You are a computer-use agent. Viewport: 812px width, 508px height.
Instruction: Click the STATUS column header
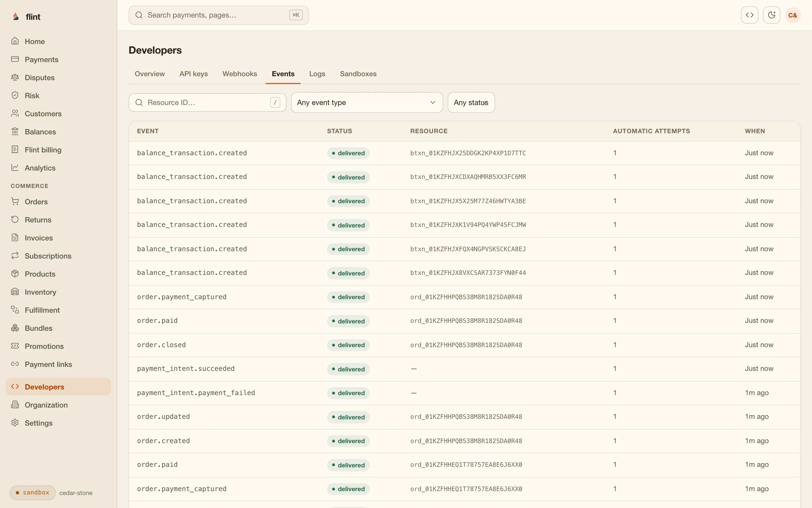(339, 131)
